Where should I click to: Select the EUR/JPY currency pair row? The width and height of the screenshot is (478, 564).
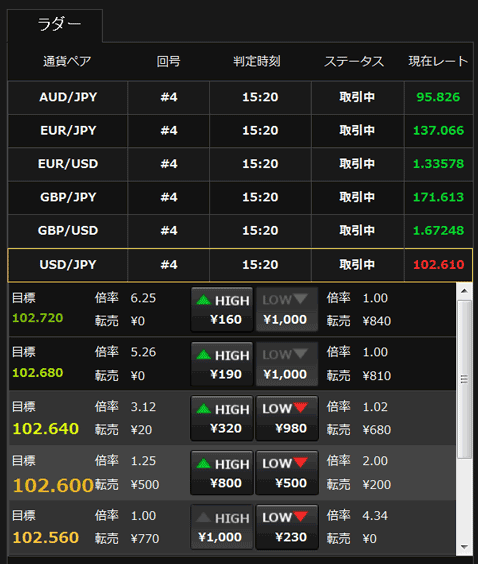[240, 131]
